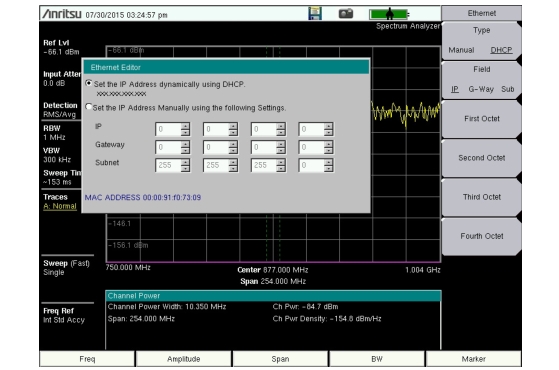Open the Marker menu
The height and width of the screenshot is (370, 559).
473,359
